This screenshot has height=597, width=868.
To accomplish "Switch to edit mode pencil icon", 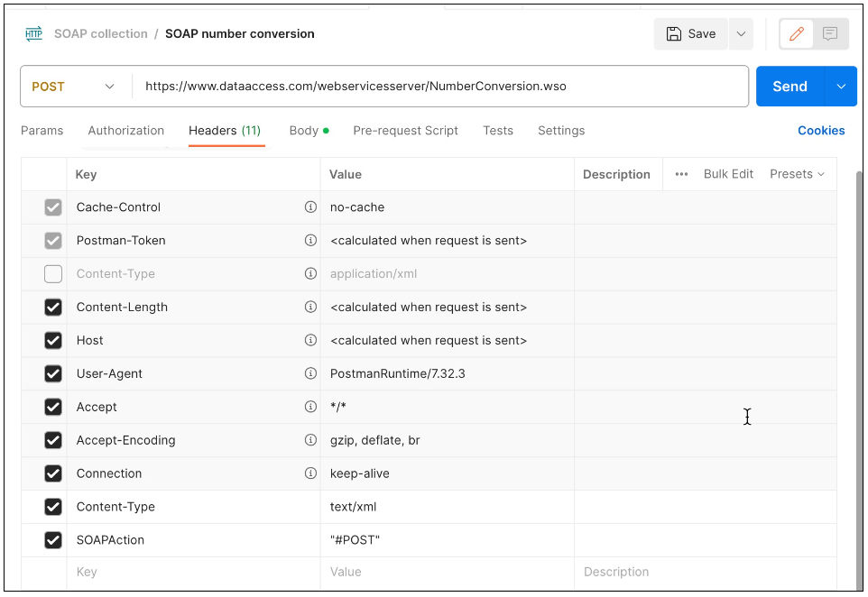I will [796, 33].
